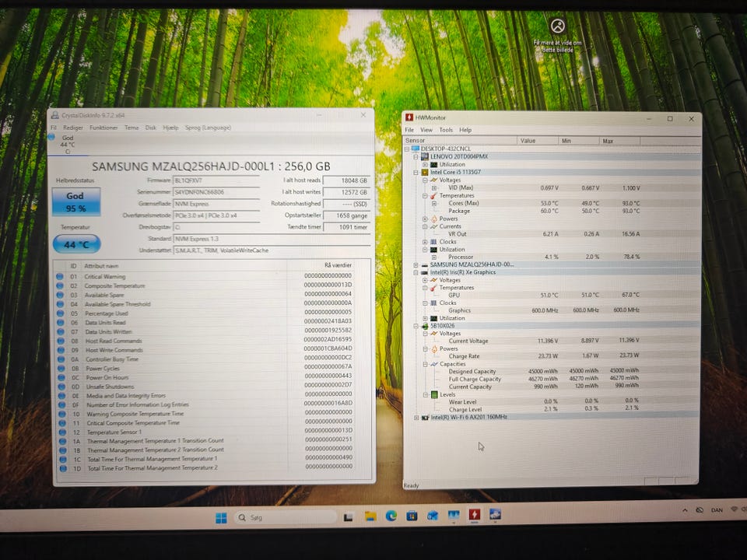The height and width of the screenshot is (560, 747).
Task: Expand the Powers node under Intel Core i5
Action: [424, 219]
